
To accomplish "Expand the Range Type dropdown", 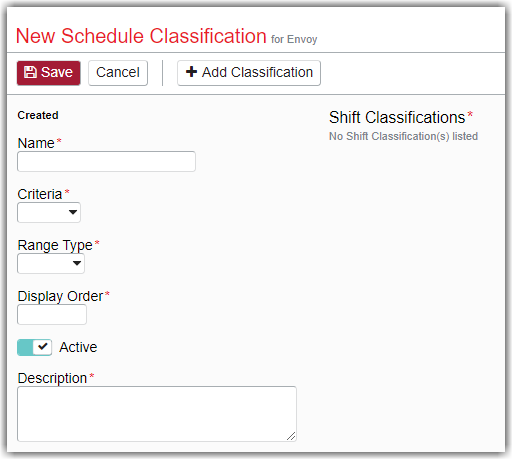I will (x=51, y=263).
